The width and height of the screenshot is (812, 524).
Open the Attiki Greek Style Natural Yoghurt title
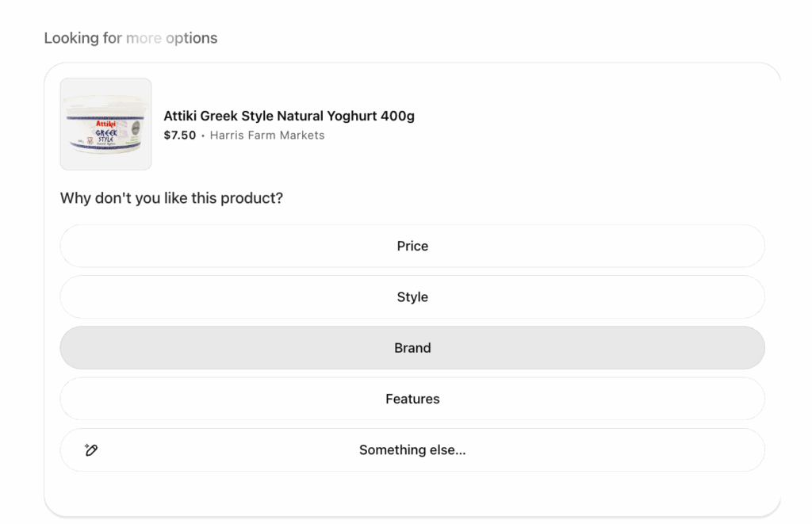[x=289, y=116]
